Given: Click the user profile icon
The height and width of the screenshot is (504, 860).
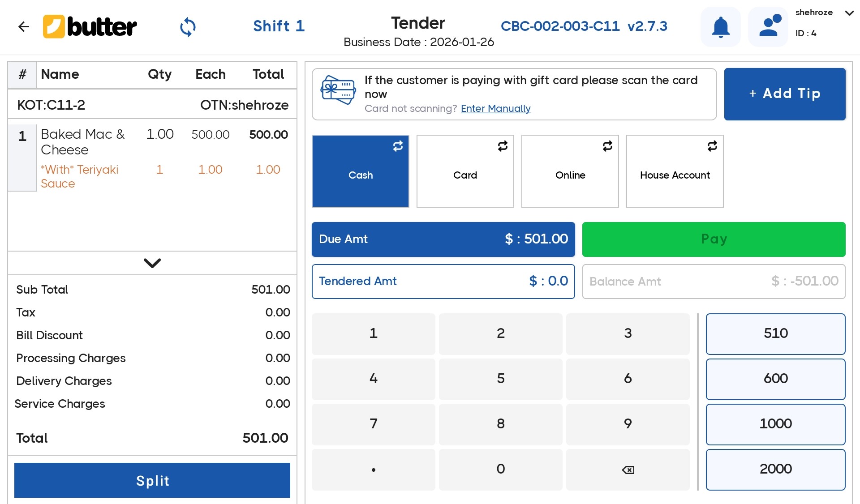Looking at the screenshot, I should point(768,27).
